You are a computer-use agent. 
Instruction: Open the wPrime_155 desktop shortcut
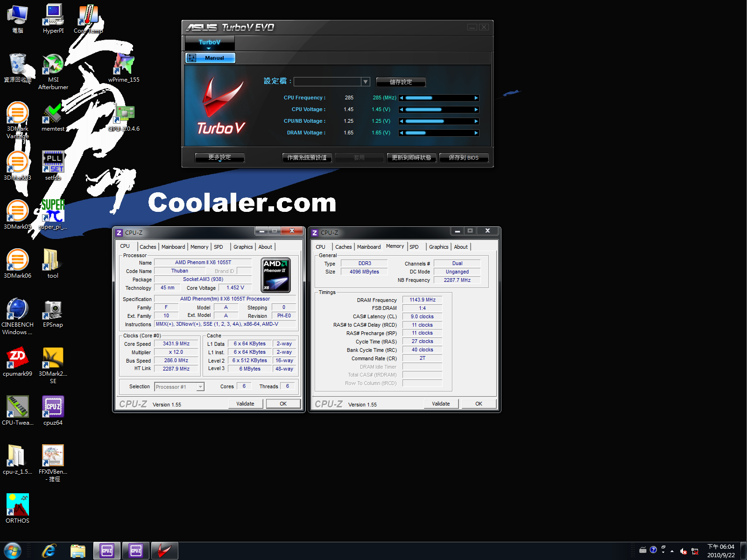pyautogui.click(x=124, y=68)
